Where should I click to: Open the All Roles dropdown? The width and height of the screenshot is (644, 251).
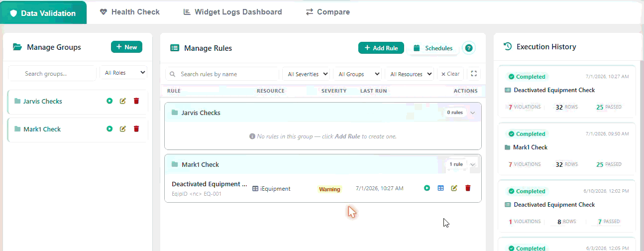click(x=123, y=73)
